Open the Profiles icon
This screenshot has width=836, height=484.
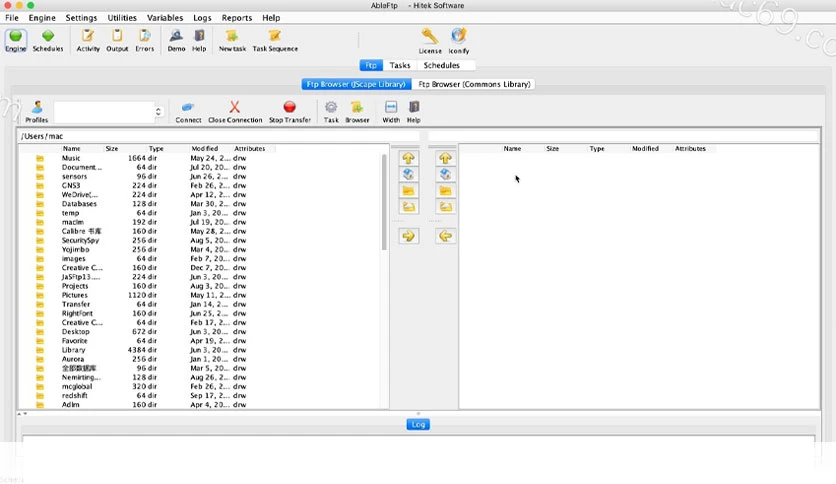[37, 112]
